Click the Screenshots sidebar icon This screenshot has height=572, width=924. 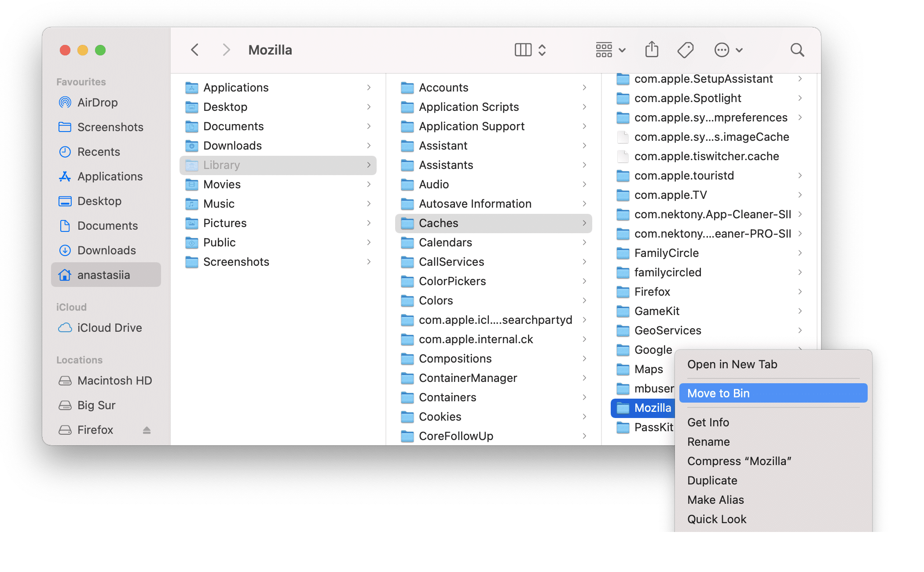click(66, 127)
